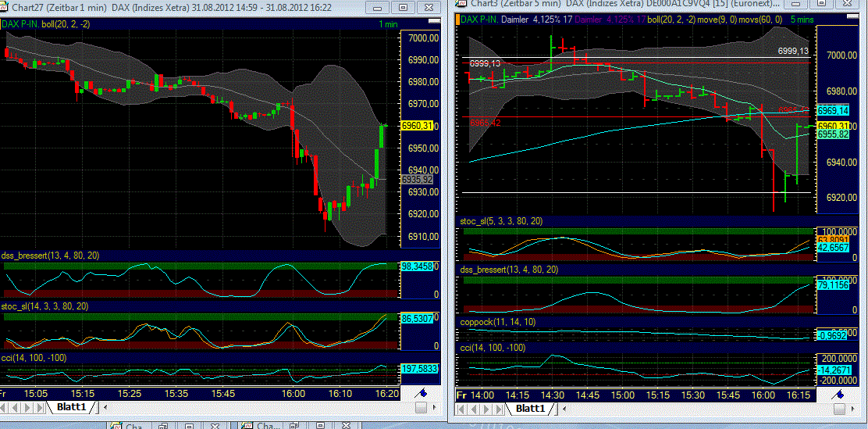Maximize the first minimized chart window
The height and width of the screenshot is (429, 868).
click(x=190, y=426)
